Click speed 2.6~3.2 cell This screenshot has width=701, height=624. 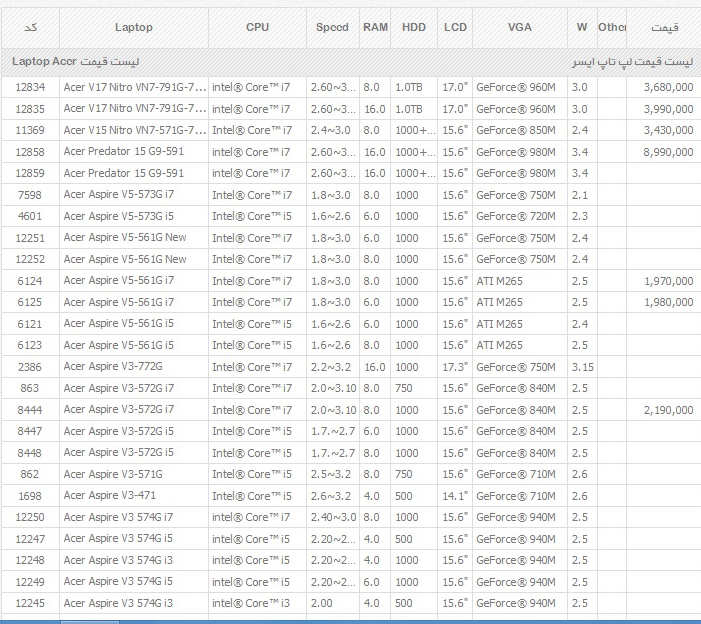coord(331,496)
